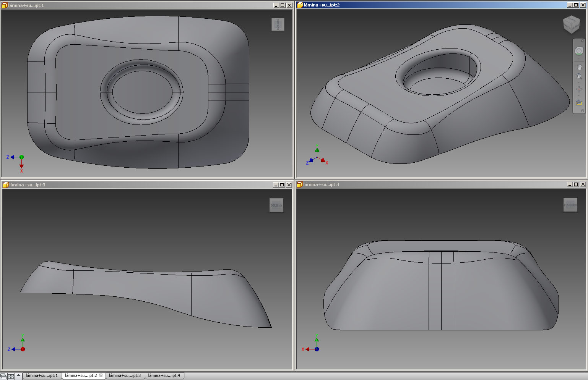The height and width of the screenshot is (380, 588).
Task: Close the lámina+su...ipt:4 window
Action: point(583,184)
